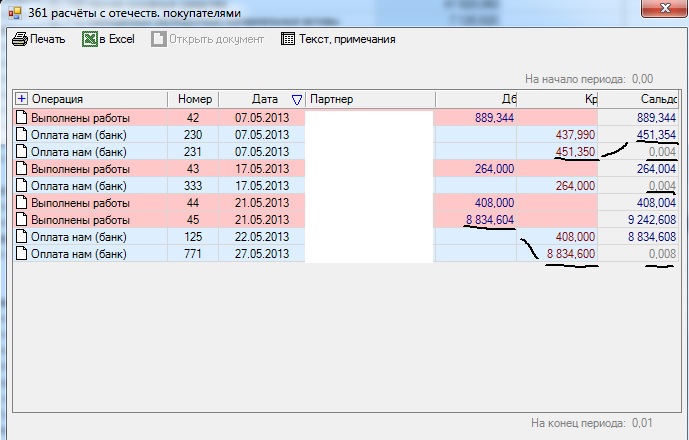
Task: Click credit value 8 834,600
Action: pyautogui.click(x=571, y=254)
